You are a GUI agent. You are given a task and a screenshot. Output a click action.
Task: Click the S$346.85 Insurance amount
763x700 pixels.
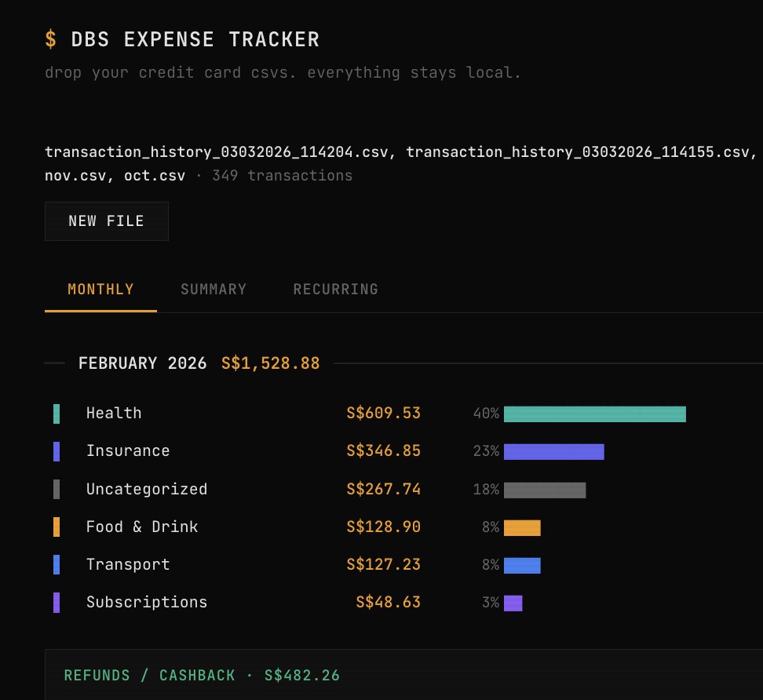383,451
